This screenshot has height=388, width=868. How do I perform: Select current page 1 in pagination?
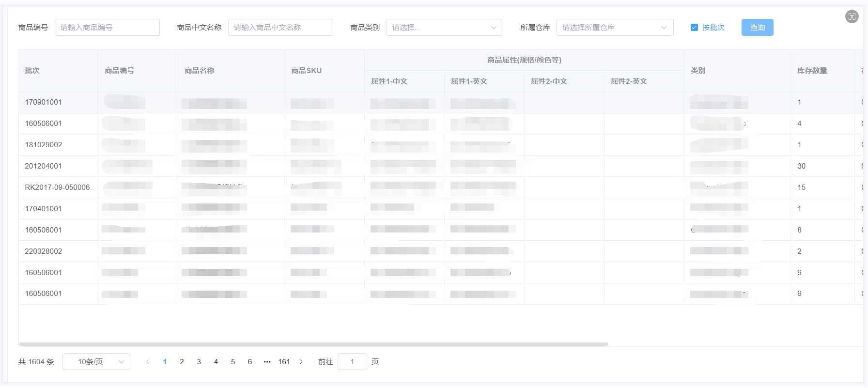(x=165, y=362)
